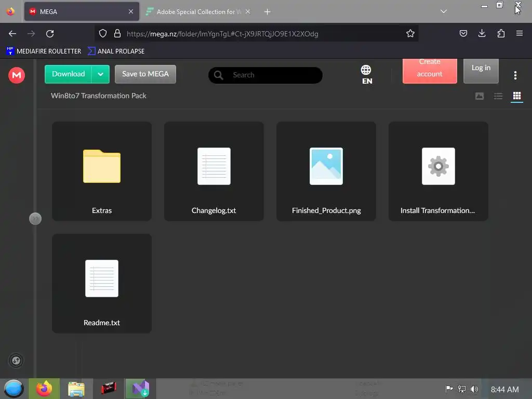Click the 8:44 AM clock
The height and width of the screenshot is (399, 532).
504,390
